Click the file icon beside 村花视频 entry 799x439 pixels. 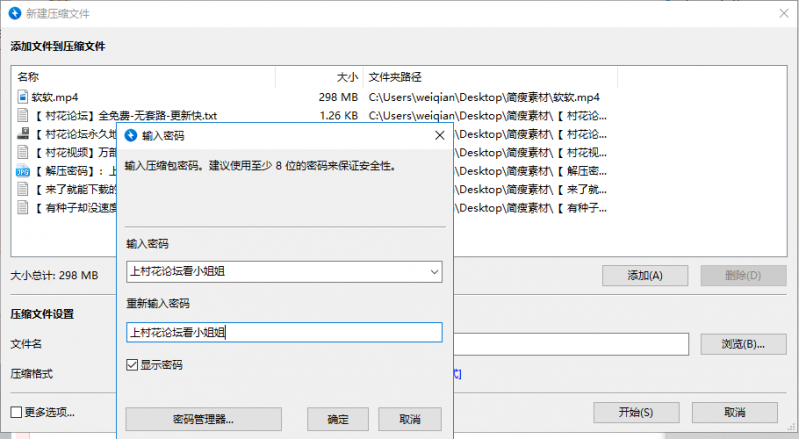[x=22, y=153]
